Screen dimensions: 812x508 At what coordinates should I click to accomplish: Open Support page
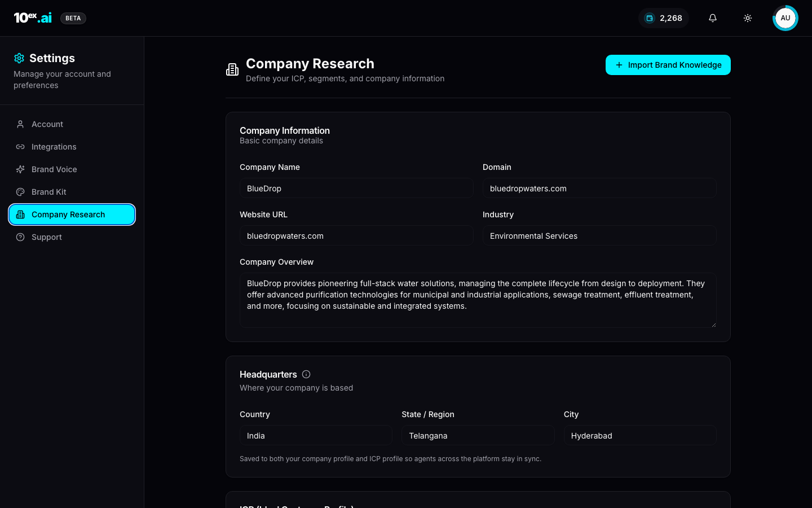tap(72, 237)
